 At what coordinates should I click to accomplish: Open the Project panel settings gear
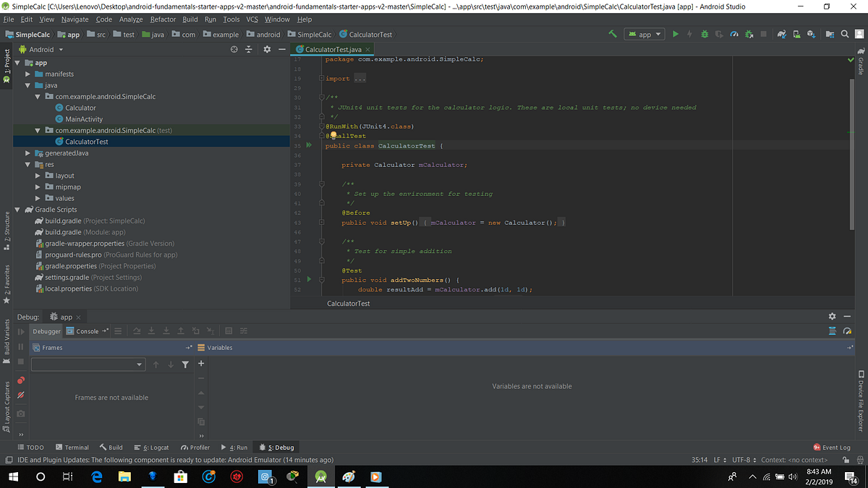click(x=266, y=49)
